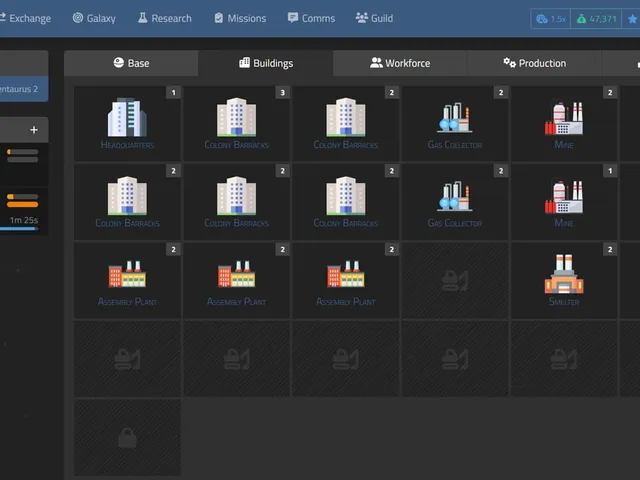This screenshot has width=640, height=480.
Task: Click the level 3 badge on Colony Barracks
Action: point(282,93)
